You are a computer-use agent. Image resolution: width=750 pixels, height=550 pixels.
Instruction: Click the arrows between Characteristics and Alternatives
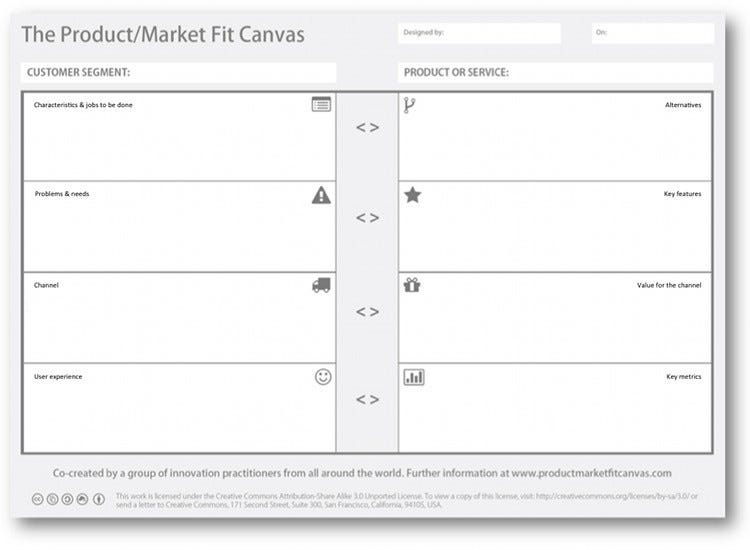pos(367,128)
